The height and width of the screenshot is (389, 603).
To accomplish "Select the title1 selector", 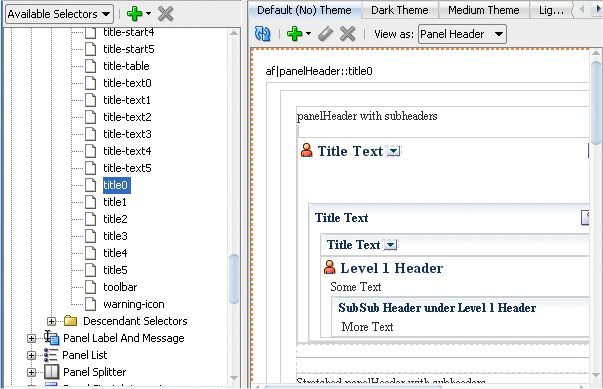I will coord(115,202).
